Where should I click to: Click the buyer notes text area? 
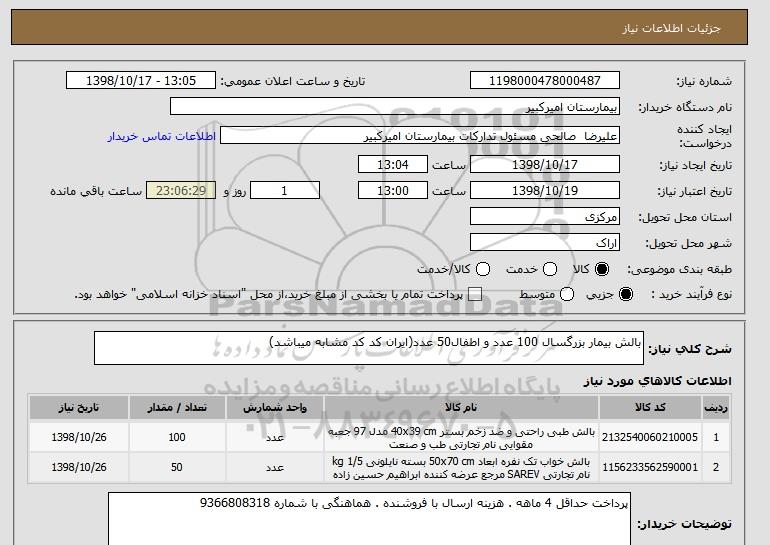(369, 519)
